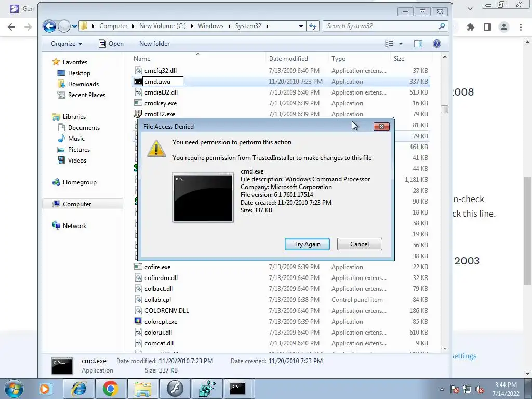Select New Volume (C:) breadcrumb
This screenshot has width=532, height=399.
163,26
